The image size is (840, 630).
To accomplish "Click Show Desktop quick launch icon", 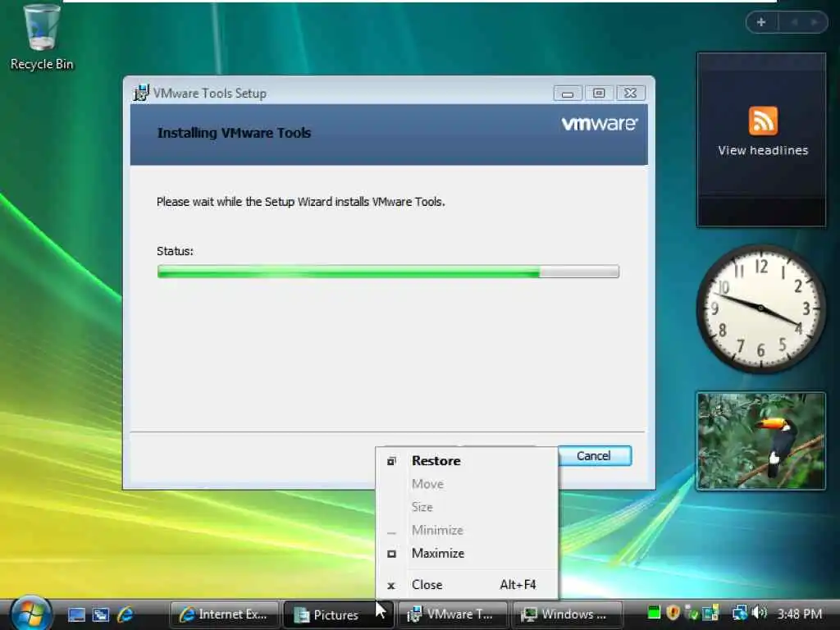I will click(x=76, y=614).
